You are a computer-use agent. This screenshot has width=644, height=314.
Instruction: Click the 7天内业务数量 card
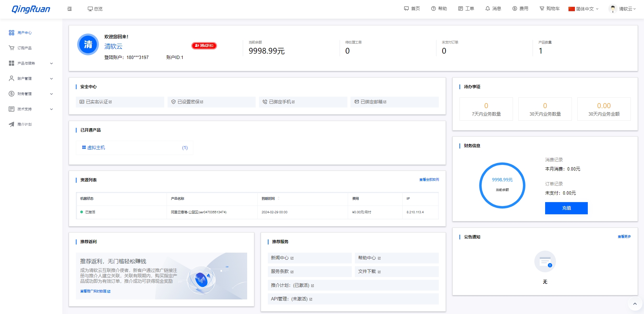point(486,109)
